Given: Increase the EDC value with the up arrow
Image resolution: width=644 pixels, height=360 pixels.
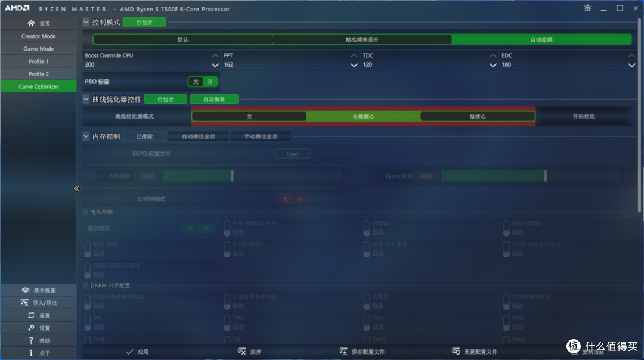Looking at the screenshot, I should [x=631, y=55].
